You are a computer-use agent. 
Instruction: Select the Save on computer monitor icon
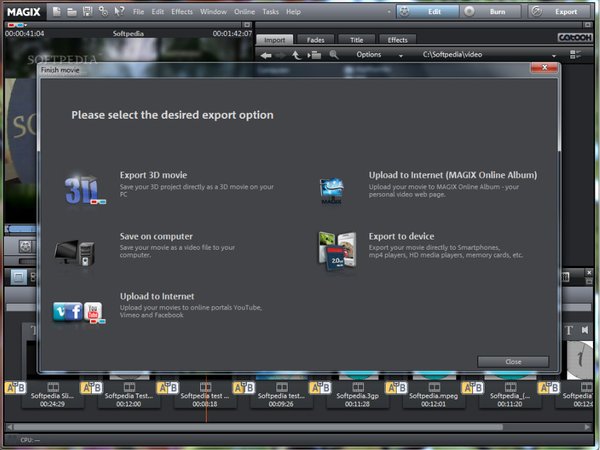pos(79,248)
